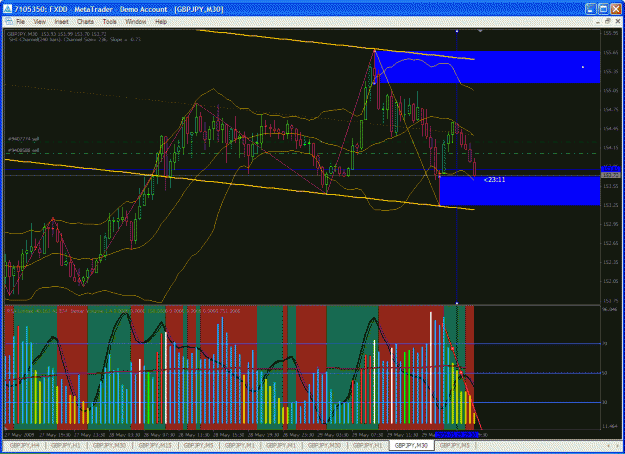Click the GBPJPY,M30 price header text in chart
625x454 pixels.
[58, 34]
